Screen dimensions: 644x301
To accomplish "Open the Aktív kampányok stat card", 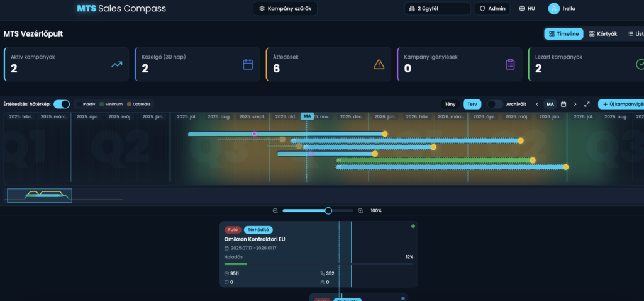I will (66, 64).
